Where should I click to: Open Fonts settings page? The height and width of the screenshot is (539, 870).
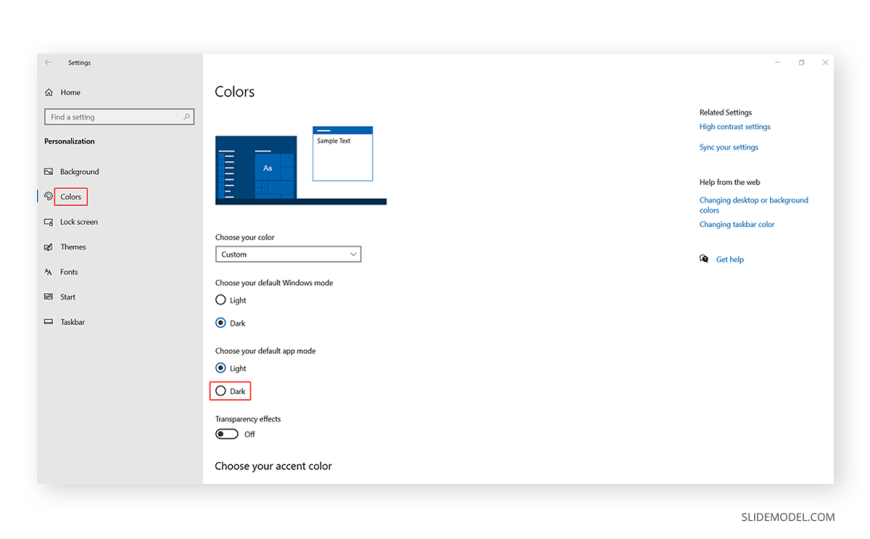point(69,271)
